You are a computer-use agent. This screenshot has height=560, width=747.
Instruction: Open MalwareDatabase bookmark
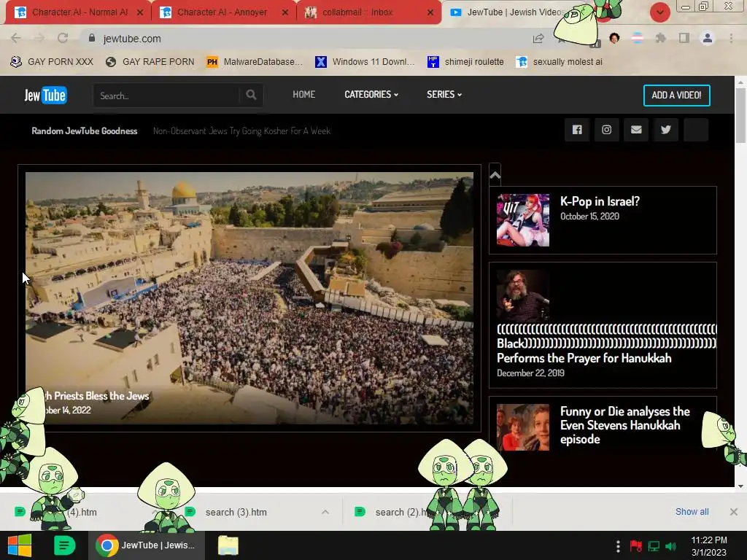255,61
